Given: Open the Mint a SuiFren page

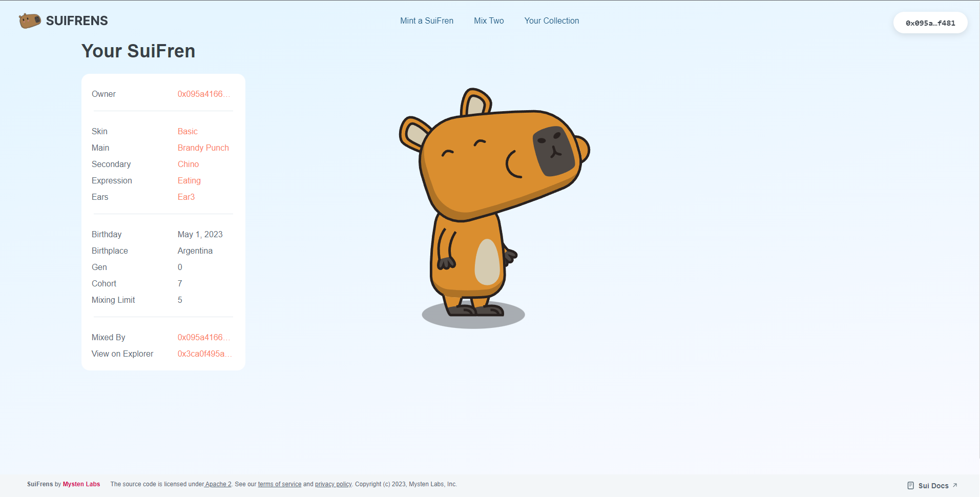Looking at the screenshot, I should 426,21.
